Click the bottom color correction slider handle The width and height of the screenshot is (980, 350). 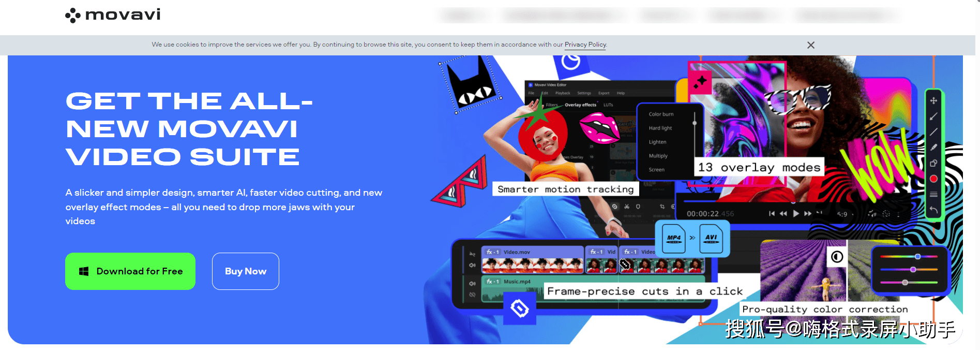coord(904,283)
